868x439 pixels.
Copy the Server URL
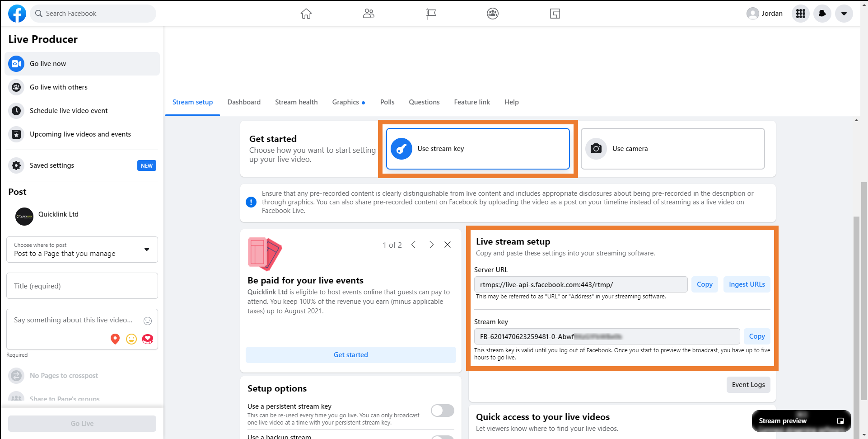(x=705, y=284)
